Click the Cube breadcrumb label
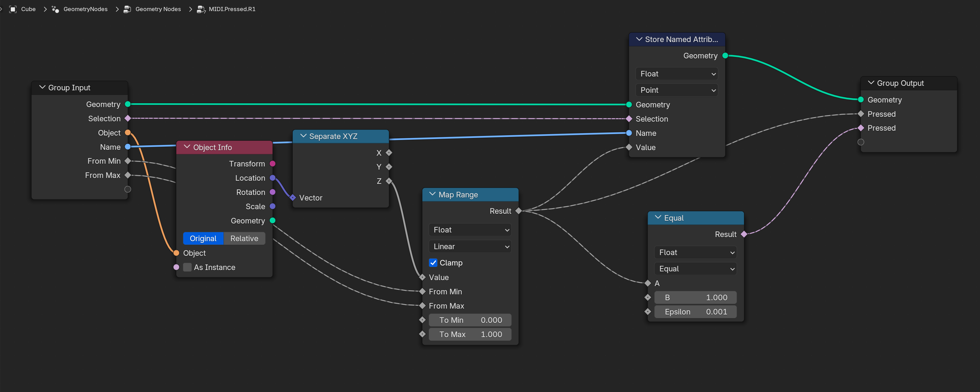The width and height of the screenshot is (980, 392). pyautogui.click(x=28, y=9)
